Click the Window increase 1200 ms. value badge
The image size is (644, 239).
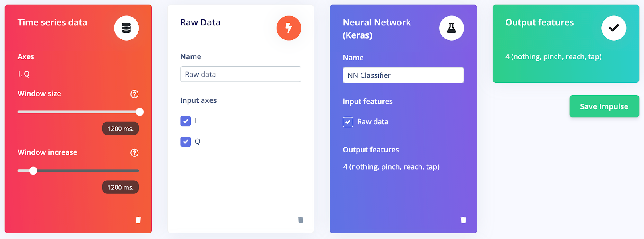[x=120, y=187]
